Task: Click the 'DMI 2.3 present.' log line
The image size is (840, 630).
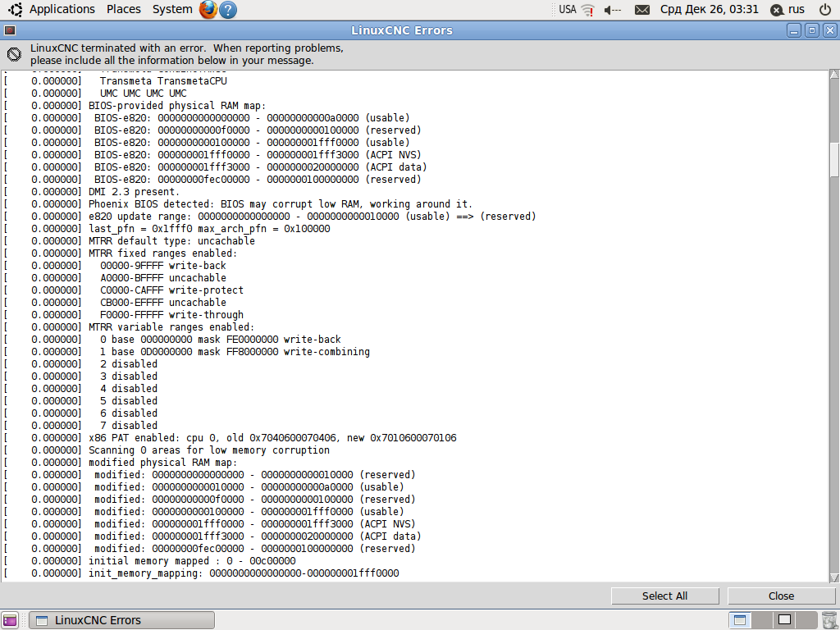Action: [x=134, y=192]
